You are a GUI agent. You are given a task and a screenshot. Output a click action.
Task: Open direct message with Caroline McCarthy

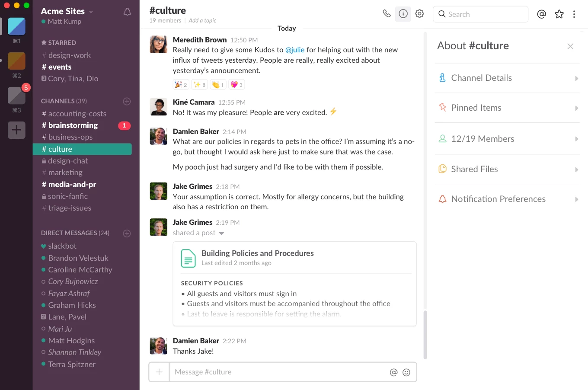click(x=80, y=270)
